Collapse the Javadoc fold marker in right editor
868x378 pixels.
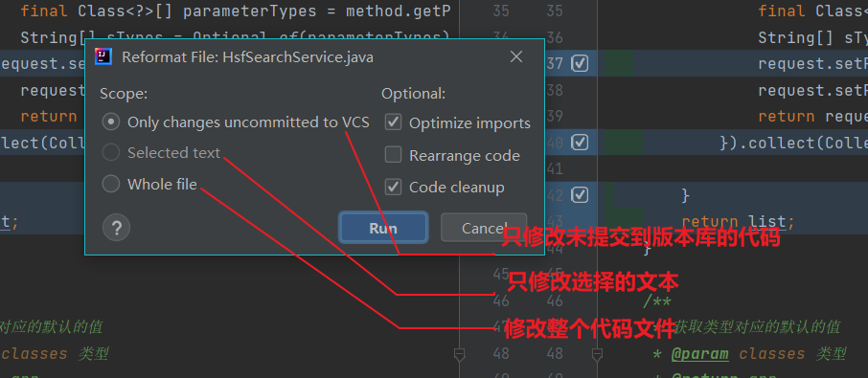[597, 354]
